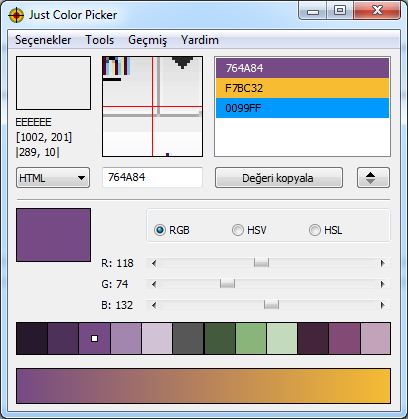This screenshot has width=408, height=419.
Task: Click the right arrow of the R slider
Action: (383, 263)
